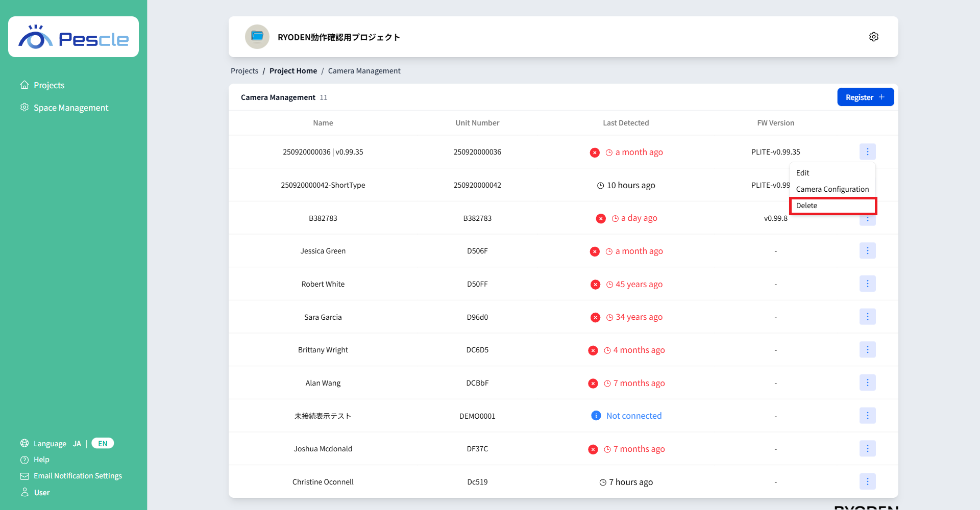Viewport: 980px width, 510px height.
Task: Click Email Notification Settings envelope icon
Action: pyautogui.click(x=24, y=476)
